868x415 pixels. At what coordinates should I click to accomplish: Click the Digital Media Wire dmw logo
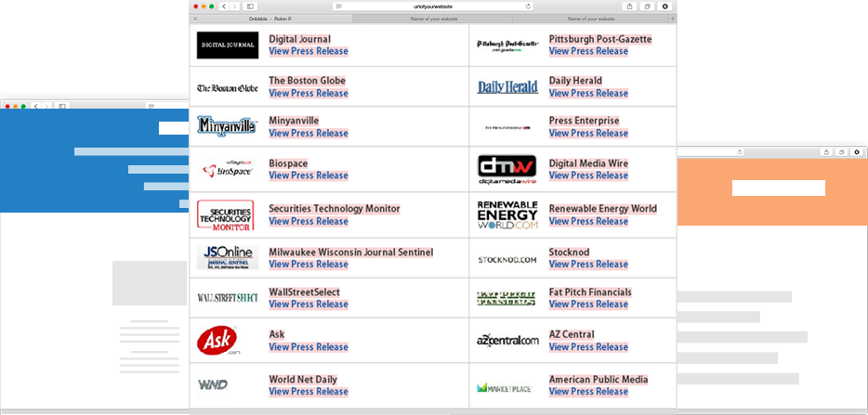(507, 169)
